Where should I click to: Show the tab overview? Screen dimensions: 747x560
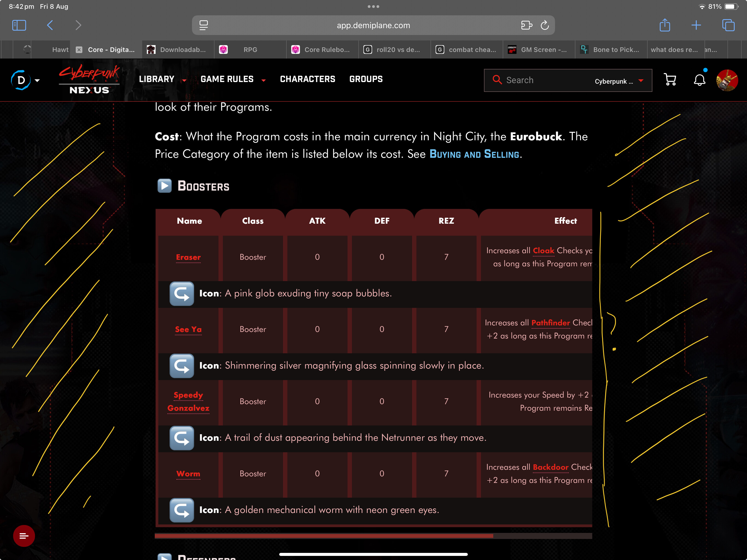[728, 25]
